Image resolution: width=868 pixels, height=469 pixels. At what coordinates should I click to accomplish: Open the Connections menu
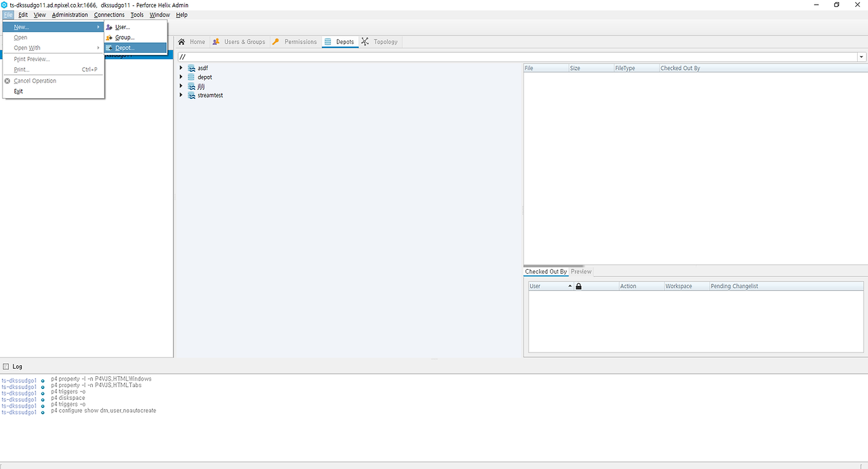pos(109,15)
